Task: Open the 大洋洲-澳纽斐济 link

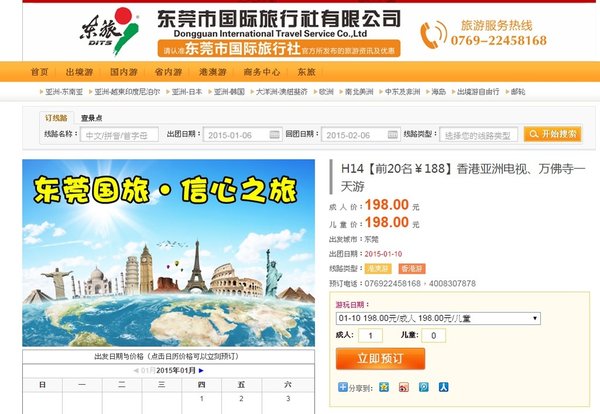Action: [281, 92]
